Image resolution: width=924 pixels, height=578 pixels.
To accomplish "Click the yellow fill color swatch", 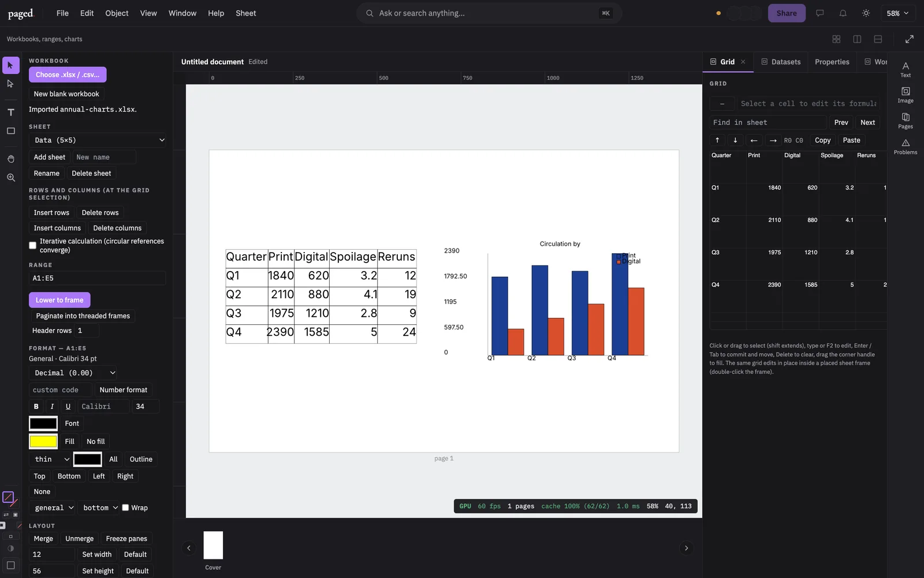I will click(43, 442).
